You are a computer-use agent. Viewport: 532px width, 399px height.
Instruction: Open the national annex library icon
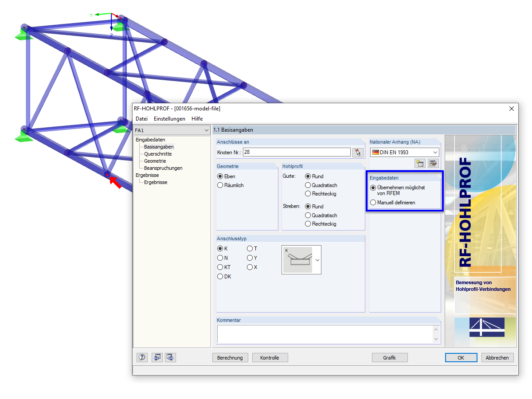pos(433,164)
